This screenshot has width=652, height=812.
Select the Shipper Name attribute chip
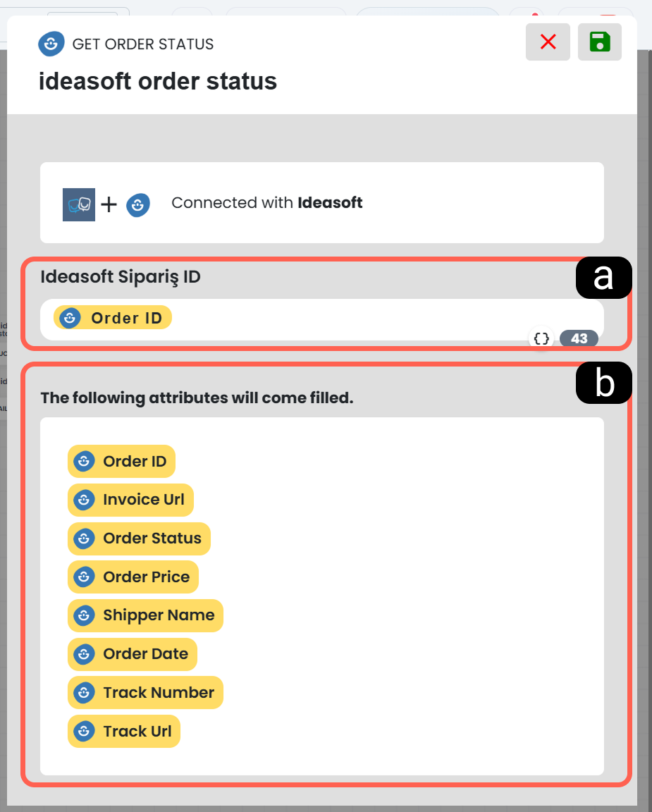click(x=145, y=616)
